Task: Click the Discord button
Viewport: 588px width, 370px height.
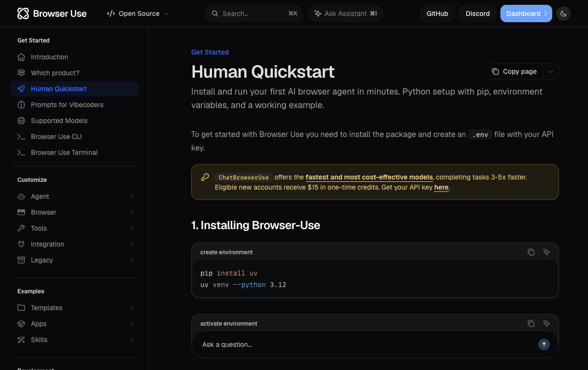Action: click(478, 14)
